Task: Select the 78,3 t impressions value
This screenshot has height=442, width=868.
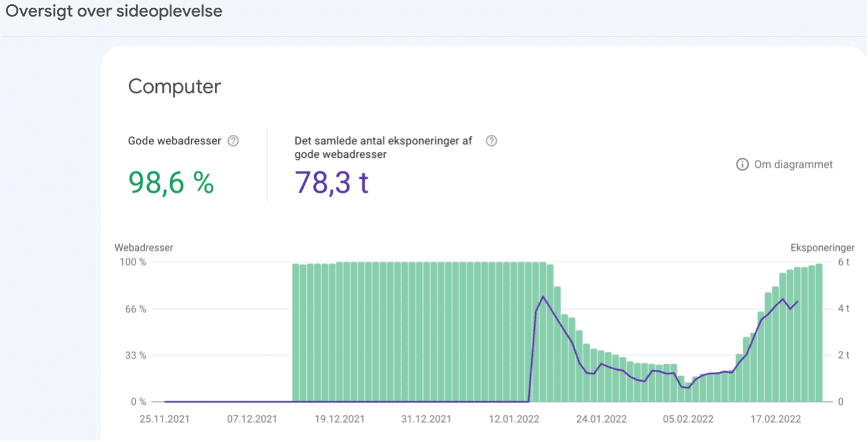Action: coord(331,182)
